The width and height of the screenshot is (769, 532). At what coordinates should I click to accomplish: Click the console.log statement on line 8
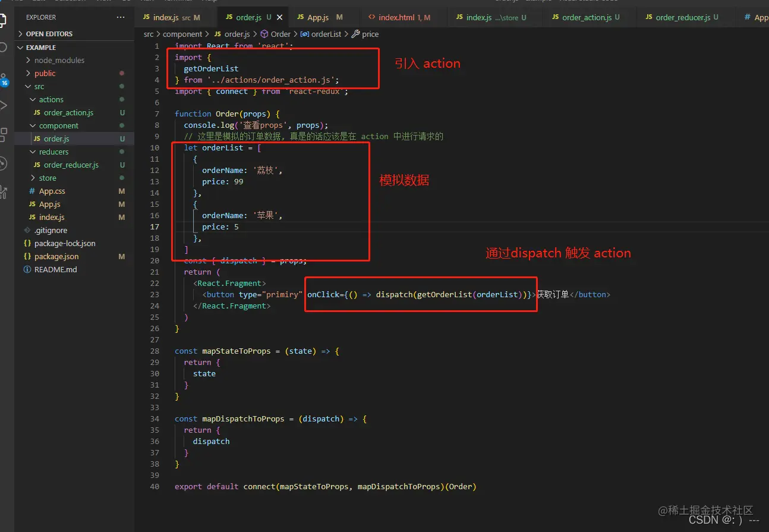click(256, 125)
